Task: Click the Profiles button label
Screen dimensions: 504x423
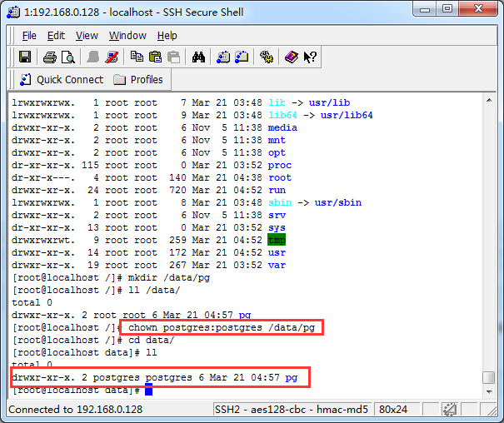Action: click(x=147, y=80)
